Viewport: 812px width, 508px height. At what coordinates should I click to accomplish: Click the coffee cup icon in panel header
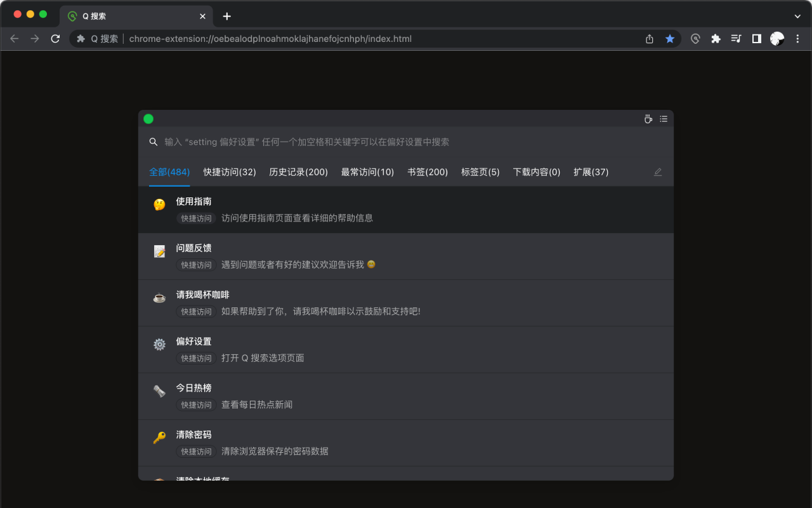(648, 119)
